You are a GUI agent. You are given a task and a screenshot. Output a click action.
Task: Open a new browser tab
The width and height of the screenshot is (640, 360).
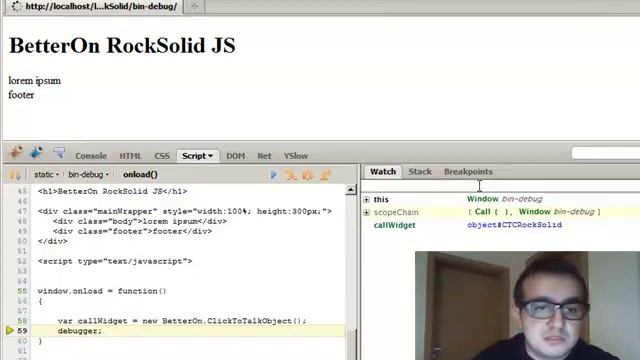click(194, 6)
